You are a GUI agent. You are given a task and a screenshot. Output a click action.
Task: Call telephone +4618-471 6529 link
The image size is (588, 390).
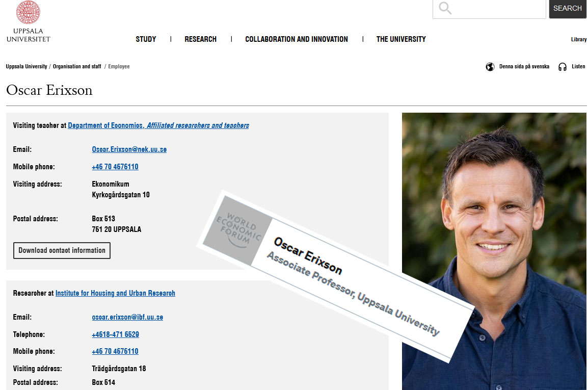click(115, 334)
